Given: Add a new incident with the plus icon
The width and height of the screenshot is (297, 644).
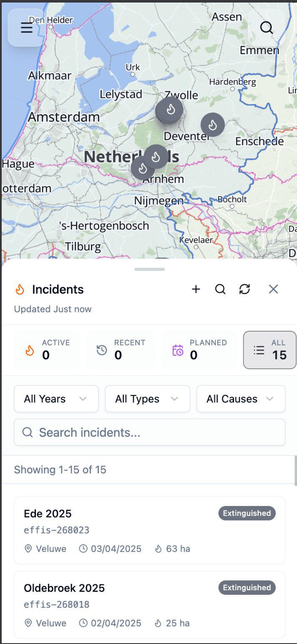Looking at the screenshot, I should (196, 289).
